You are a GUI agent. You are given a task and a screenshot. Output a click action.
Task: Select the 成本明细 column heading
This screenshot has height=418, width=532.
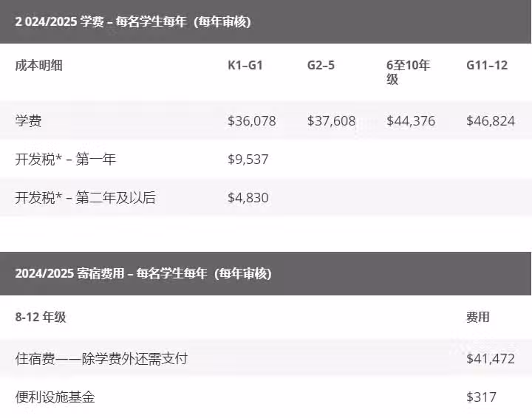click(x=38, y=65)
